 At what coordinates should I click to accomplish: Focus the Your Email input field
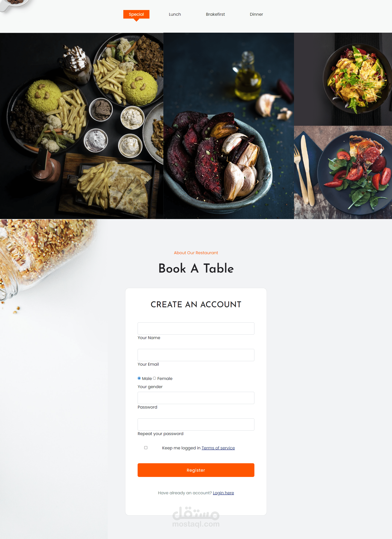point(196,355)
